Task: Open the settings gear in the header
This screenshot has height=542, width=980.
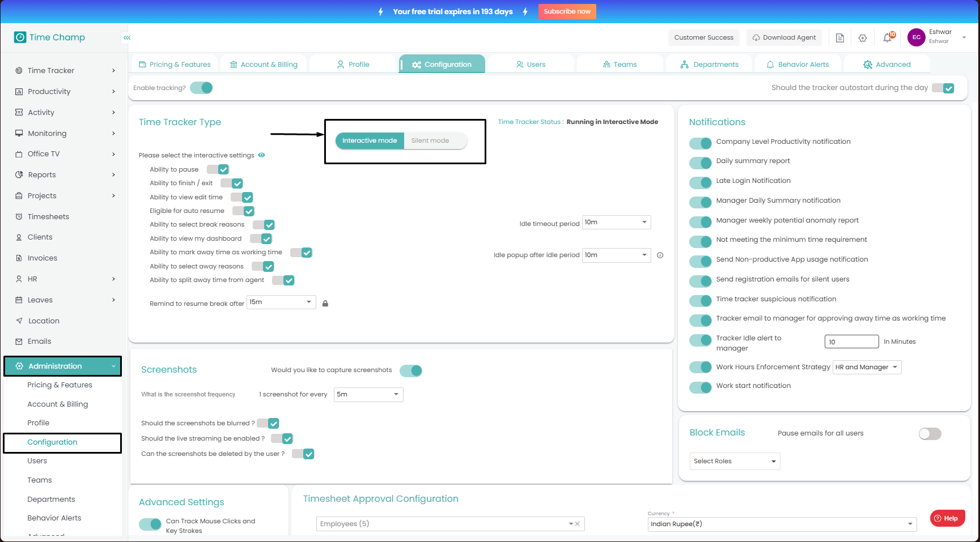Action: coord(863,38)
